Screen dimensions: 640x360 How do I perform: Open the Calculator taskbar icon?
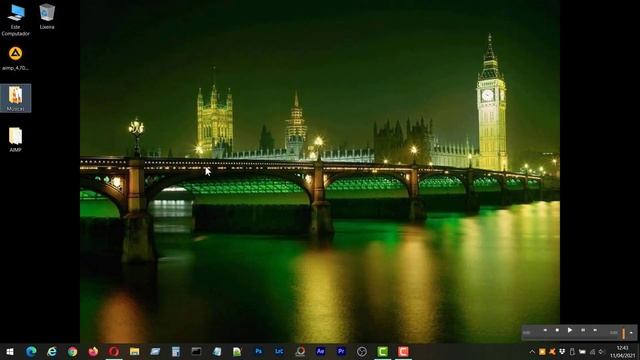point(176,351)
